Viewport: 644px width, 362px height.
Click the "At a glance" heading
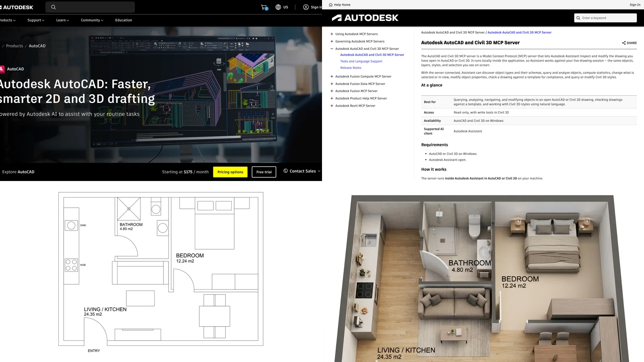tap(431, 85)
